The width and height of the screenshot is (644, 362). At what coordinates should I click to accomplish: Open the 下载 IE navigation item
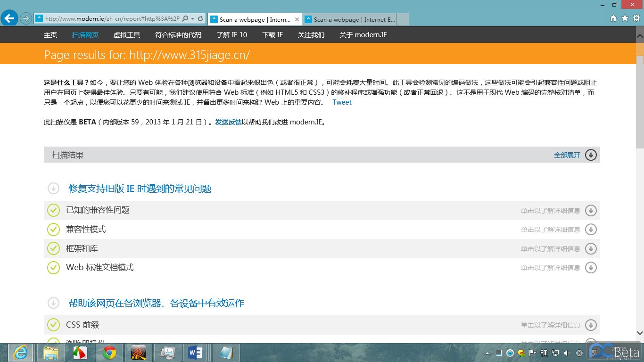click(272, 35)
